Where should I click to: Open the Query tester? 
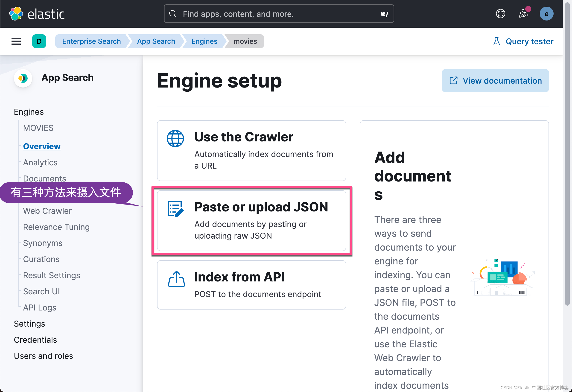tap(523, 41)
